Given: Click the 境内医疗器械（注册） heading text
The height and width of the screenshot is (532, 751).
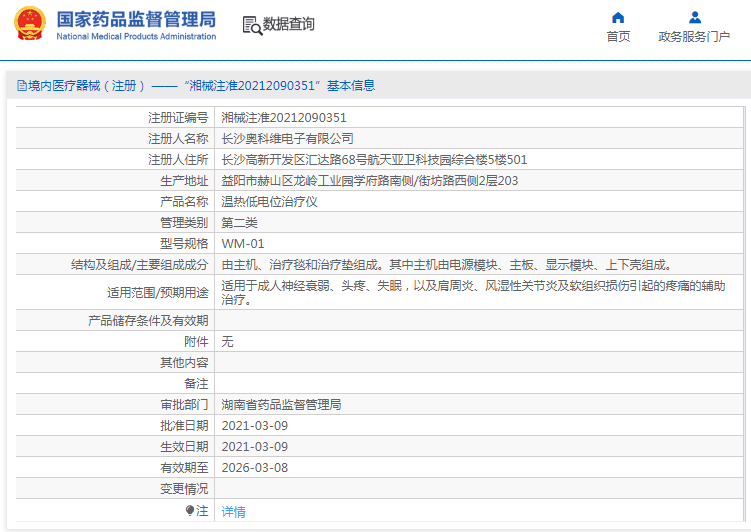Looking at the screenshot, I should click(x=86, y=86).
